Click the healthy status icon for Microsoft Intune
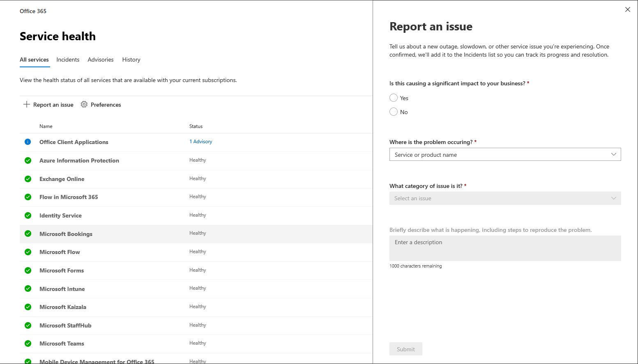 (x=28, y=288)
